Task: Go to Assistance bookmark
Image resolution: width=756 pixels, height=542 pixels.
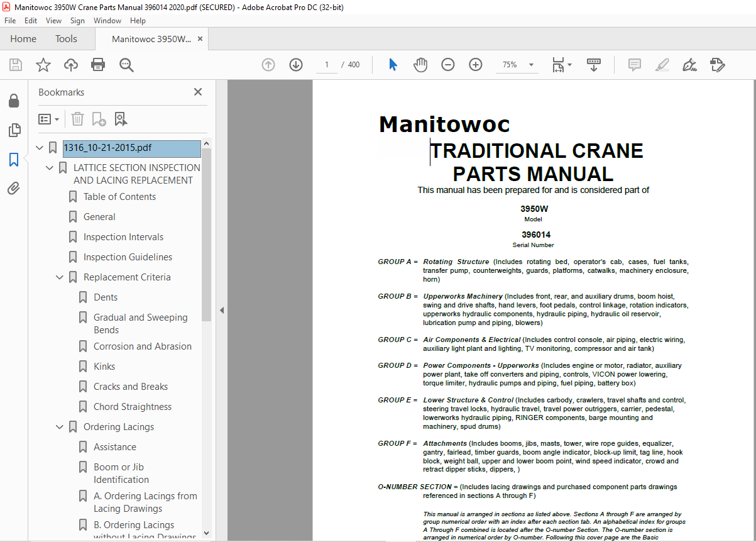Action: [115, 447]
